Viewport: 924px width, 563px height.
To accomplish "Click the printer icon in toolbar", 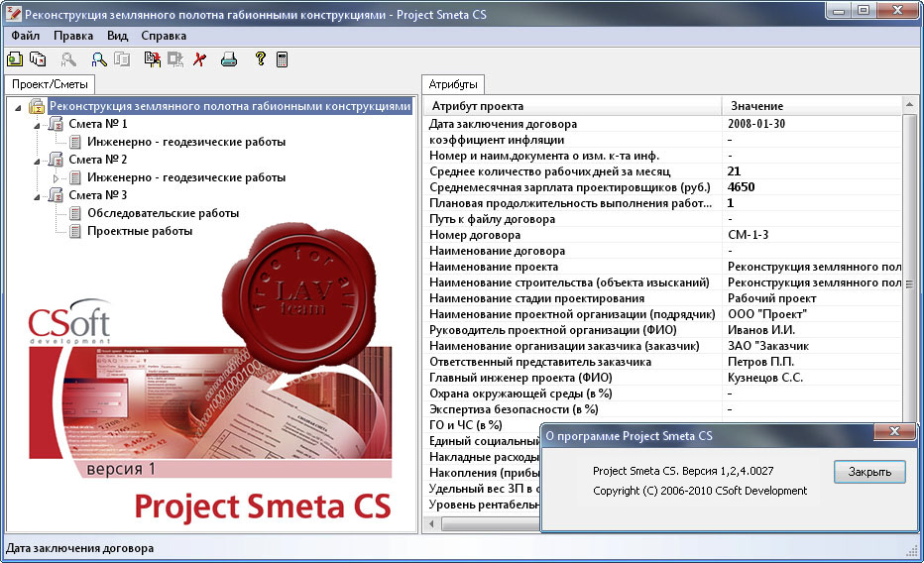I will click(x=229, y=58).
